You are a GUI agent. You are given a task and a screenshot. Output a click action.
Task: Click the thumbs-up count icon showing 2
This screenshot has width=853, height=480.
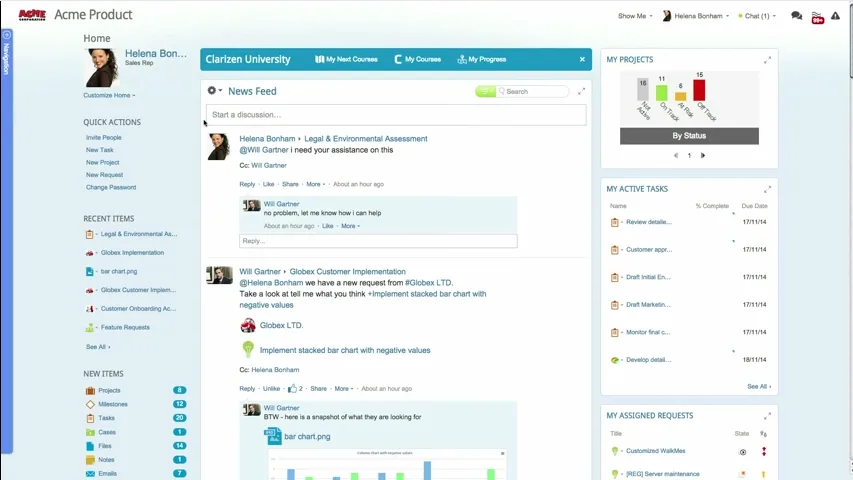[295, 389]
